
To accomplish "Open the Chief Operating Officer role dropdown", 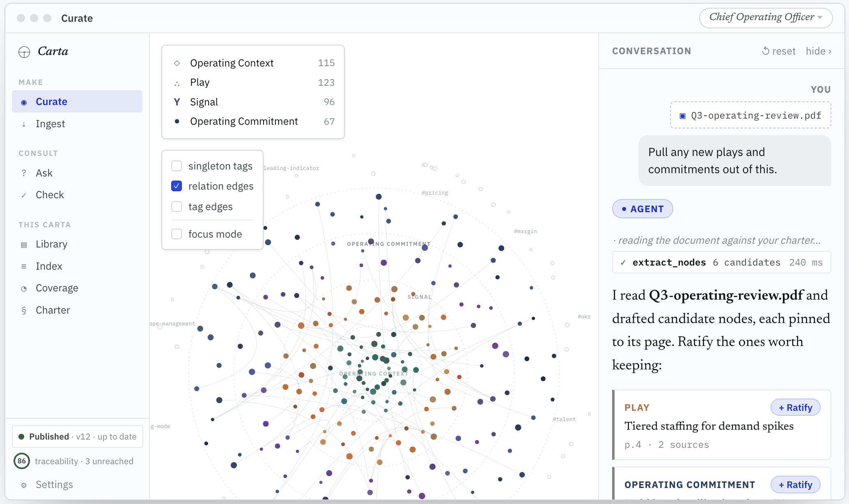I will [766, 18].
